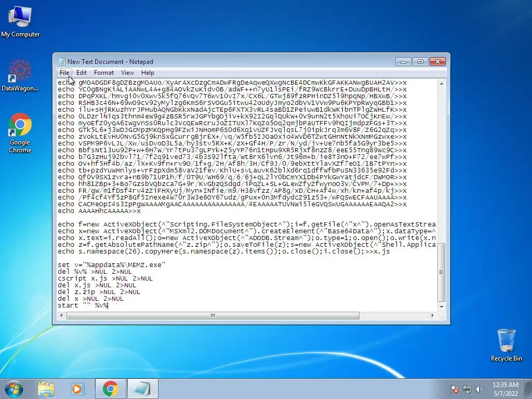Open the Edit menu in Notepad

(x=81, y=73)
